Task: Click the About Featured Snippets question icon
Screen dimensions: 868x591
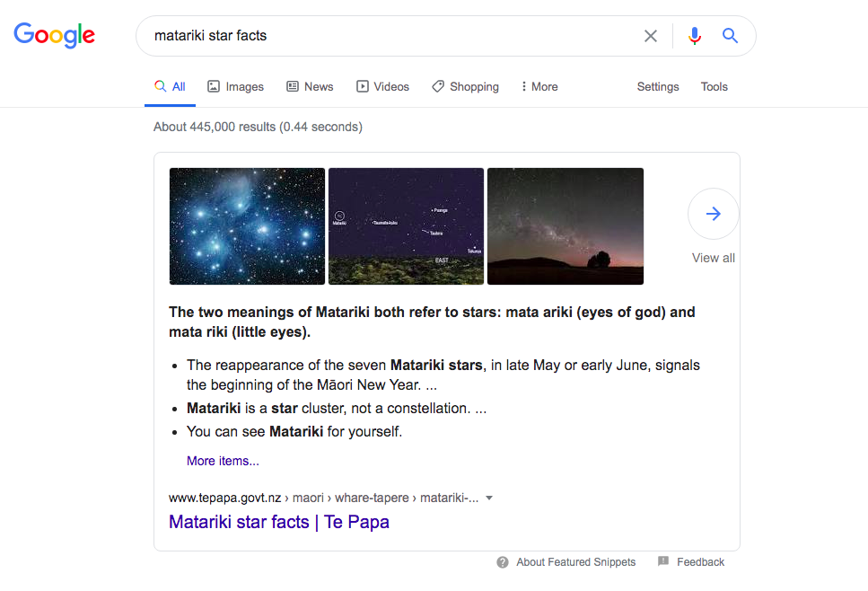Action: (503, 562)
